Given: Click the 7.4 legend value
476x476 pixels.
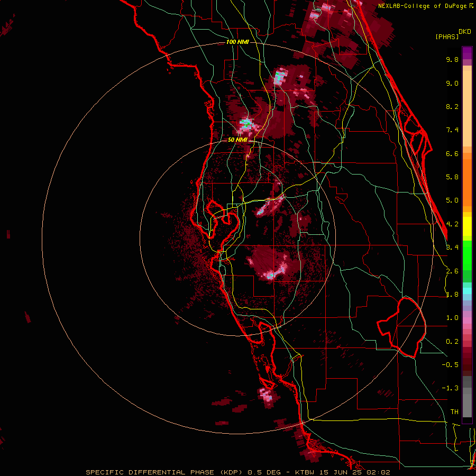Looking at the screenshot, I should click(452, 130).
